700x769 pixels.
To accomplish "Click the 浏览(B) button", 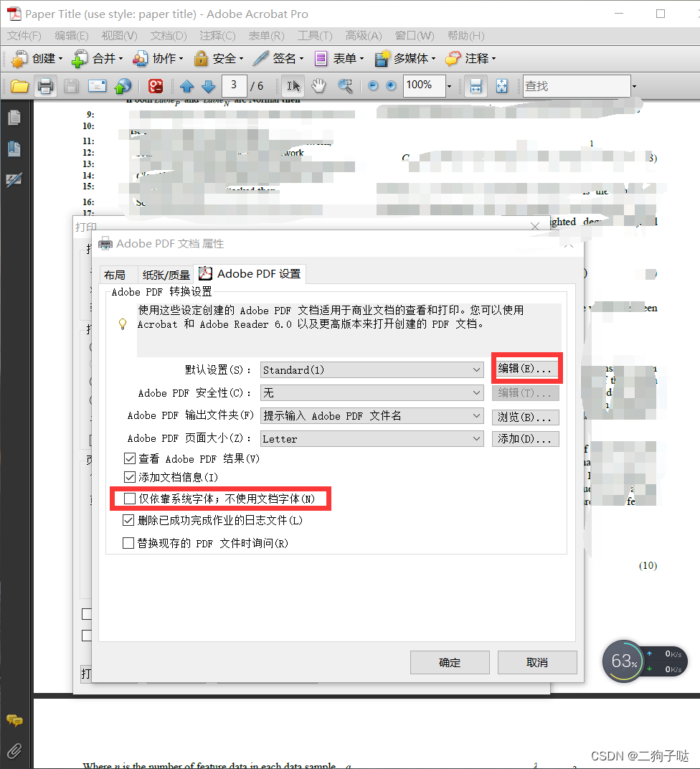I will click(x=526, y=417).
